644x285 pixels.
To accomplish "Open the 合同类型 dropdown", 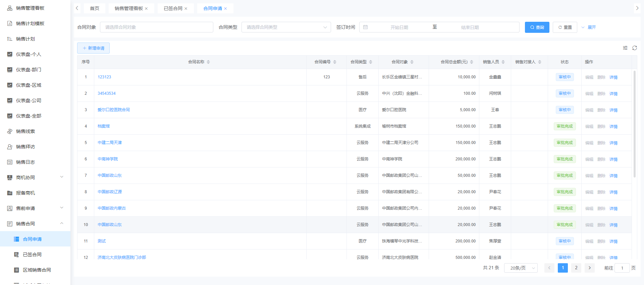I will click(x=286, y=27).
